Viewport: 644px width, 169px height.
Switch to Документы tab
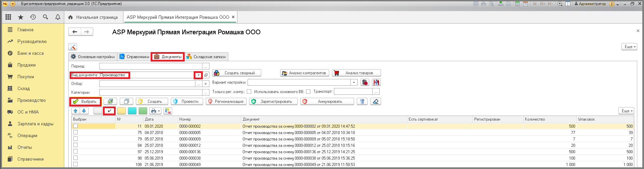point(168,57)
